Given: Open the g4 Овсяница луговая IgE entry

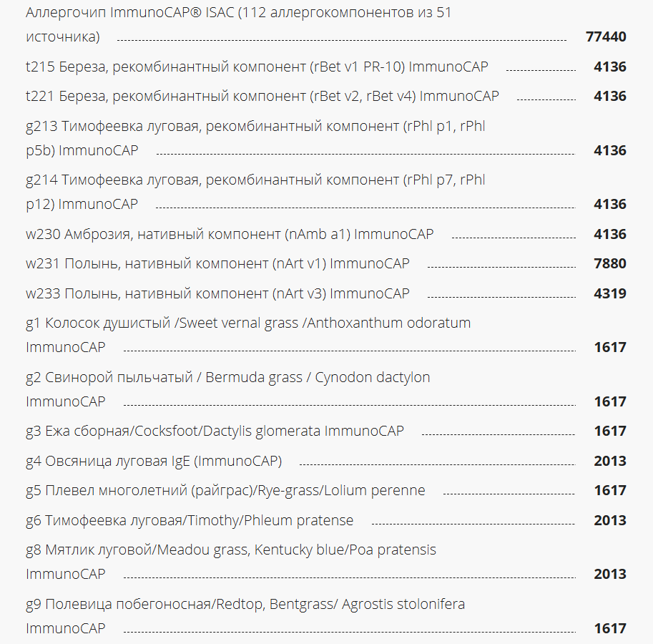Looking at the screenshot, I should point(154,462).
